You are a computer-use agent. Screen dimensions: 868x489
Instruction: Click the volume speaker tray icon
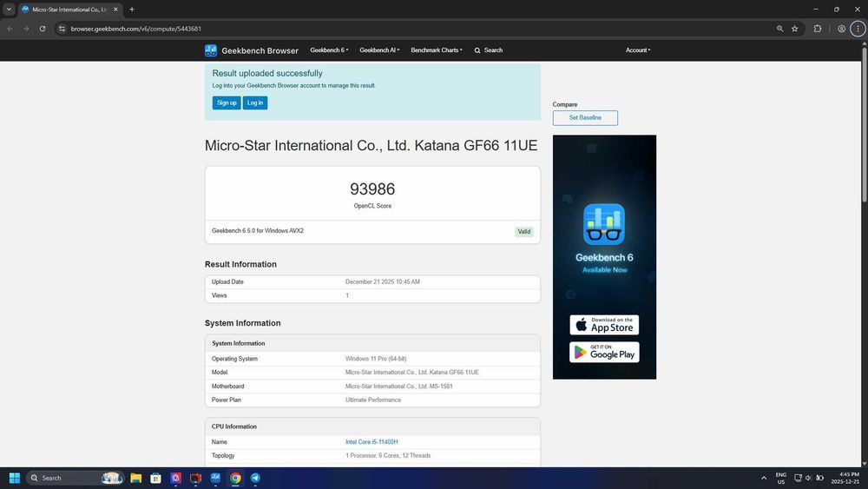click(808, 478)
